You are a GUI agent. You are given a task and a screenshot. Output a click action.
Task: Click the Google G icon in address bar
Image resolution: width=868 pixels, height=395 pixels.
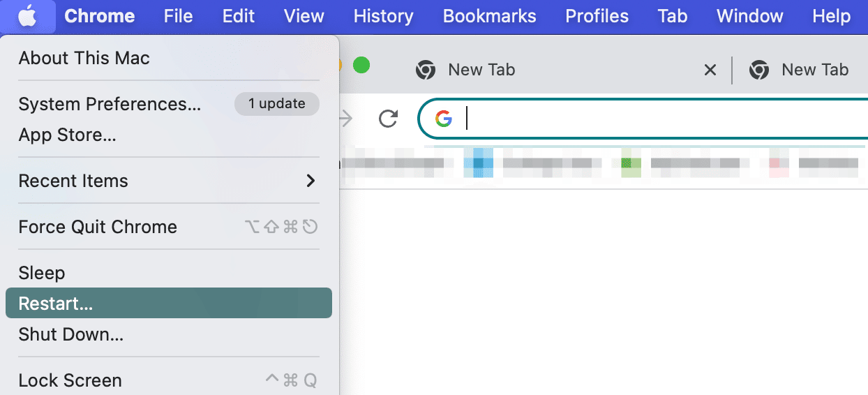(444, 119)
